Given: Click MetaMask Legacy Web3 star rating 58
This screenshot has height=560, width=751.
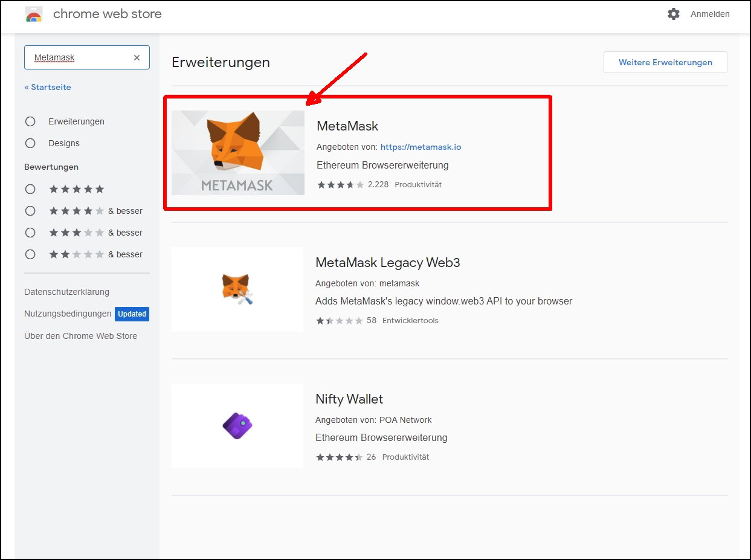Looking at the screenshot, I should tap(346, 321).
